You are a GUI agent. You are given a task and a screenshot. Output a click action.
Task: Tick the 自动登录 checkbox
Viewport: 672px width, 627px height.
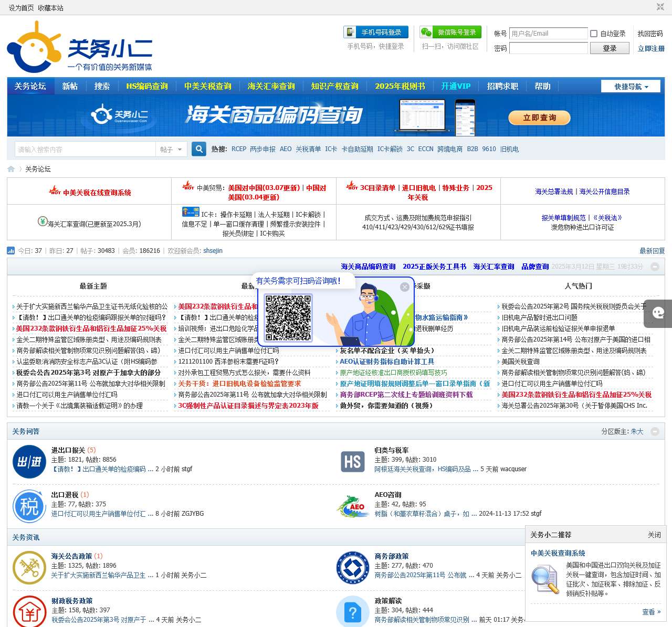[x=594, y=34]
